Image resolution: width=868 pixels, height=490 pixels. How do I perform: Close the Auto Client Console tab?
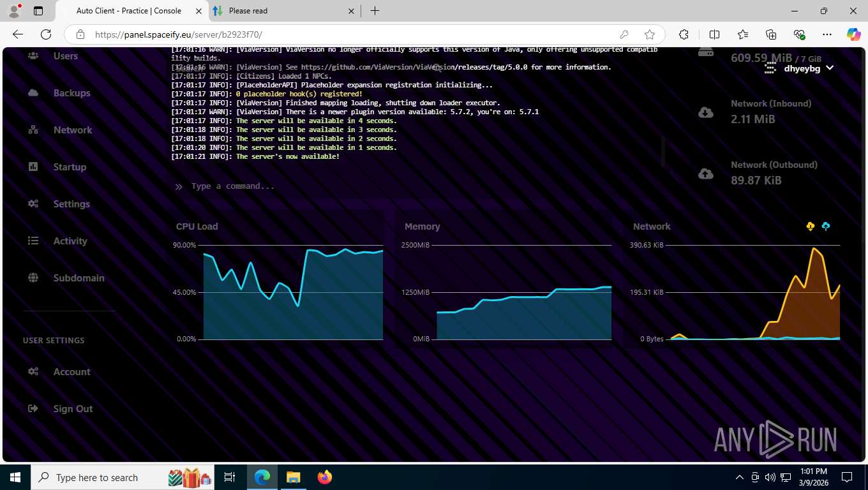click(198, 11)
